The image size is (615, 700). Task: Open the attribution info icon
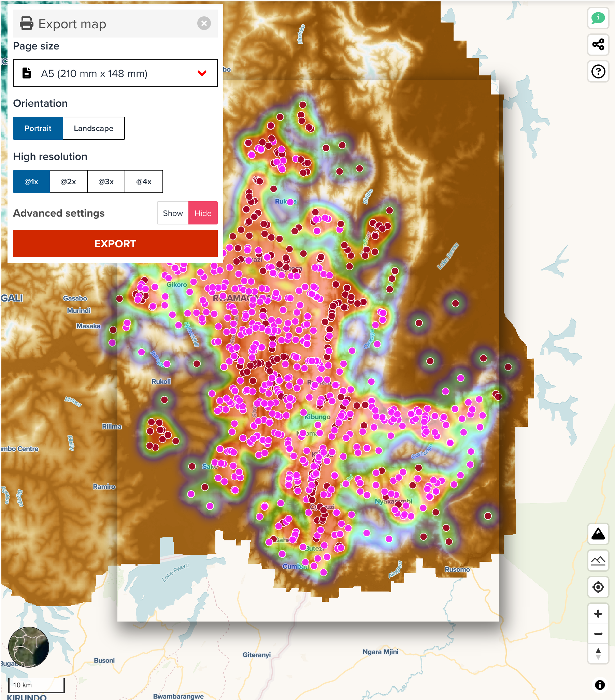click(600, 685)
